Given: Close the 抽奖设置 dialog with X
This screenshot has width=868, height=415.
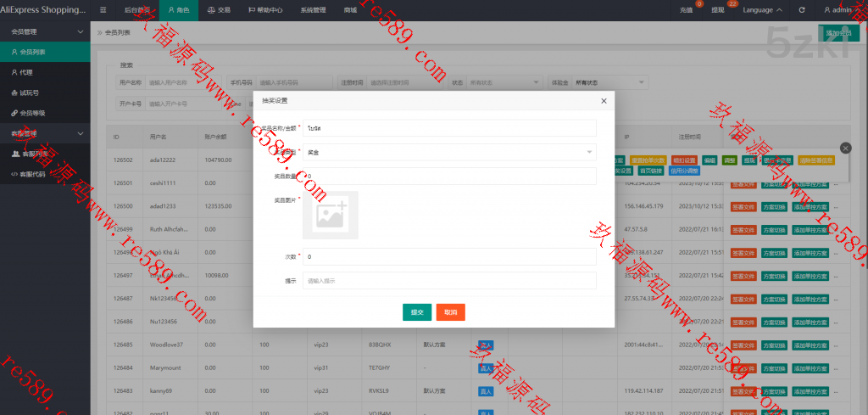Looking at the screenshot, I should coord(604,101).
